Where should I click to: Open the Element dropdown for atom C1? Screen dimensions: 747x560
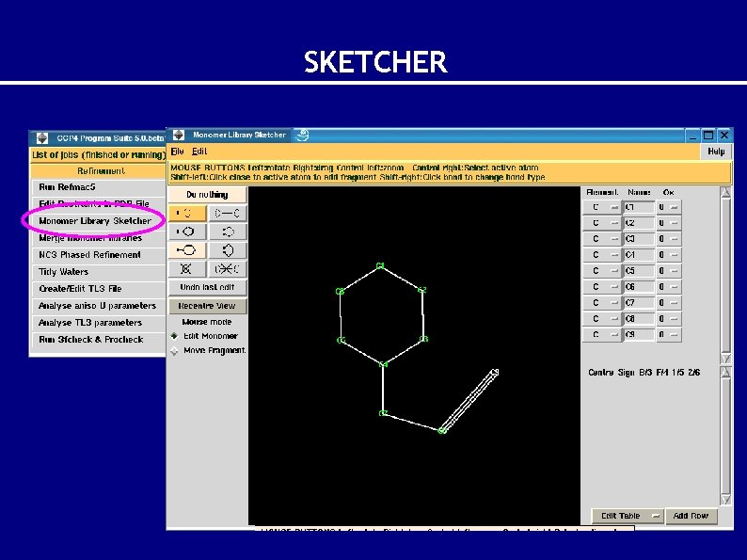[603, 207]
